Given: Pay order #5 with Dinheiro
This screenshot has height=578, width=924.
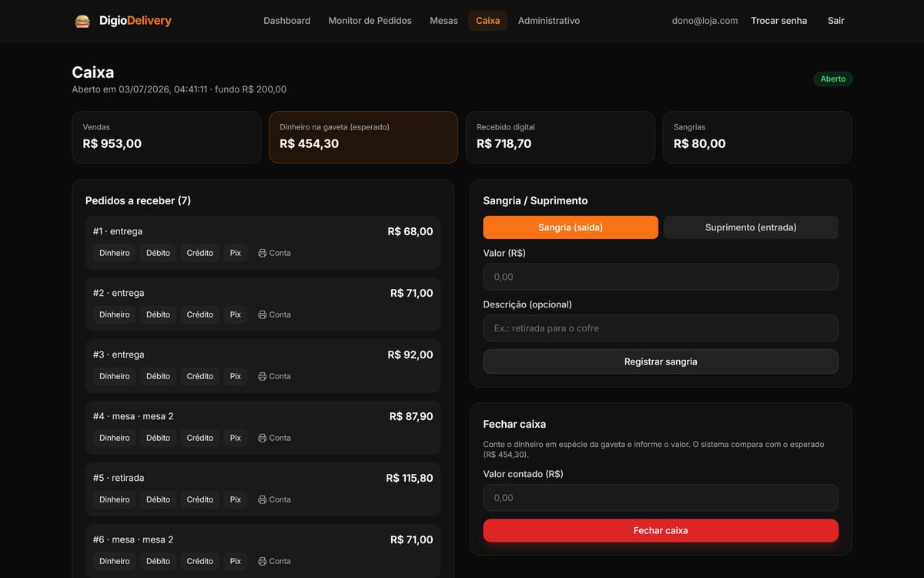Looking at the screenshot, I should 115,499.
